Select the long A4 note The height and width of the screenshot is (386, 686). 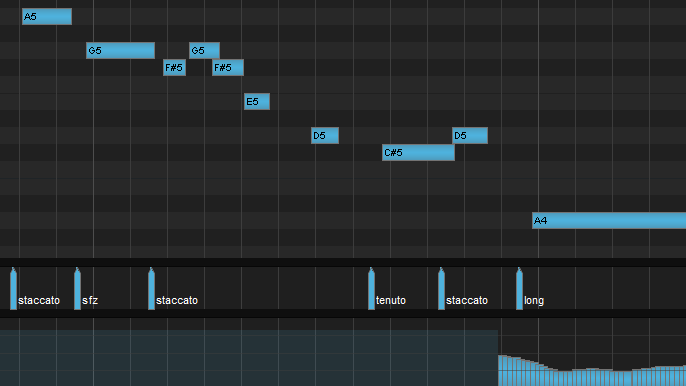[609, 221]
